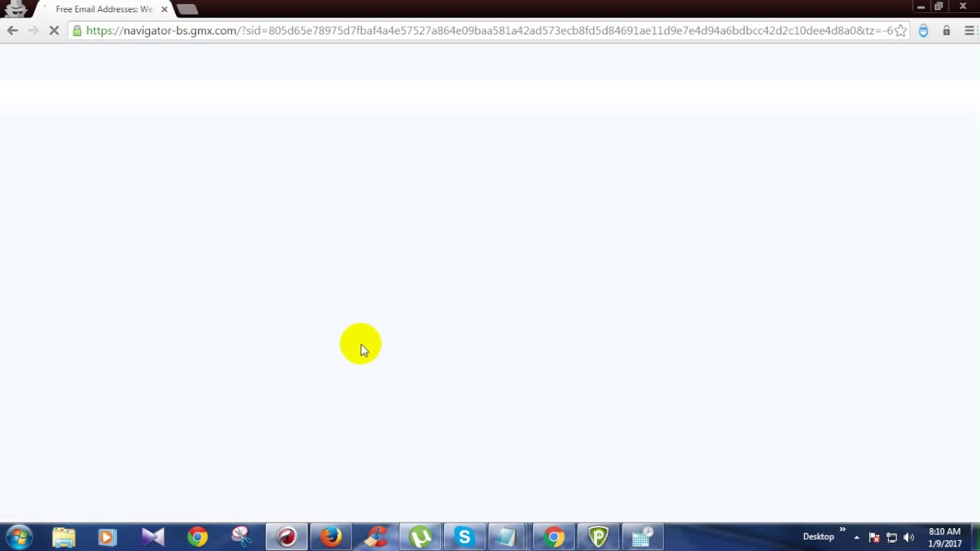The height and width of the screenshot is (551, 980).
Task: Click the padlock extension icon in toolbar
Action: point(946,31)
